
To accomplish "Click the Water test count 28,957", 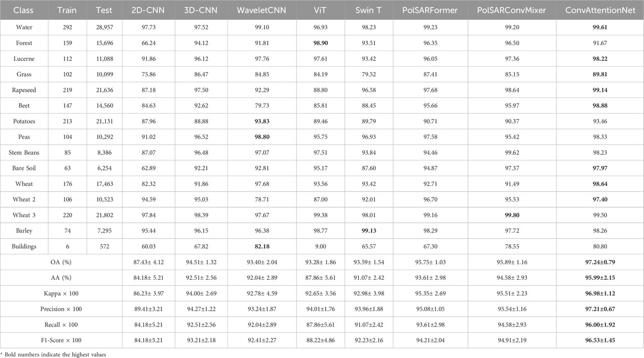I will (x=104, y=26).
